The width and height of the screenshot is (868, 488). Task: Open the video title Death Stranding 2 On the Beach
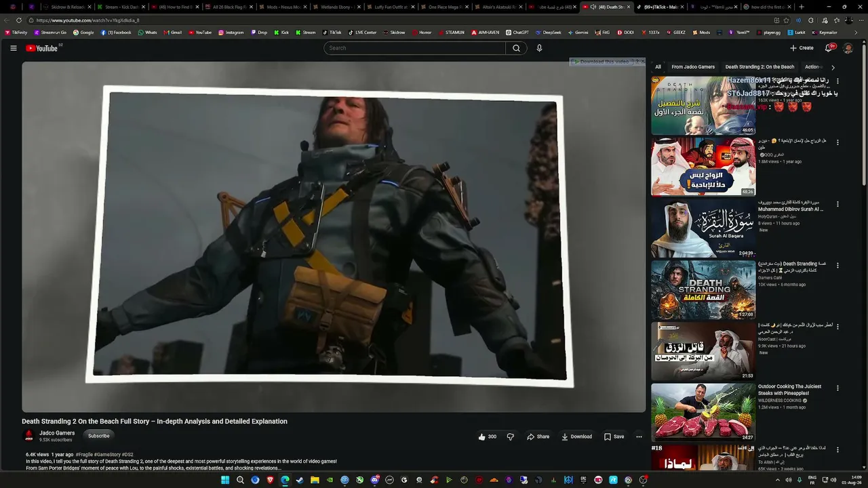coord(155,422)
